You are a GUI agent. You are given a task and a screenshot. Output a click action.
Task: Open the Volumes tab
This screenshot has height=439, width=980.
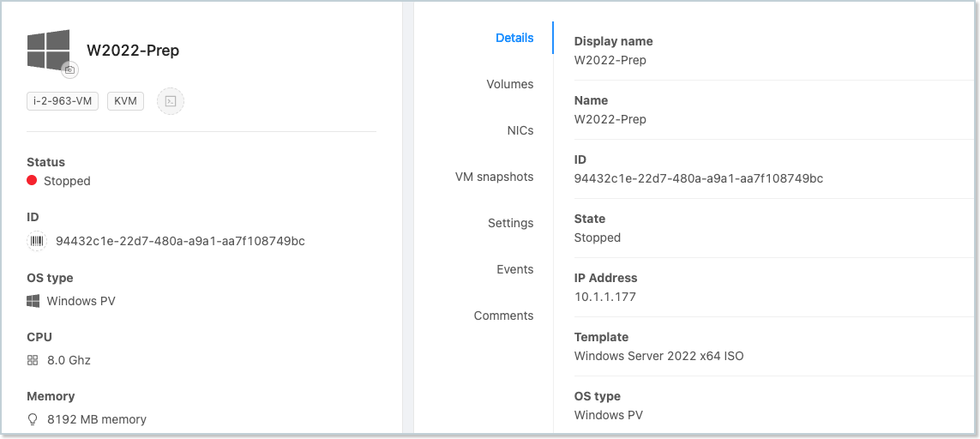tap(510, 84)
